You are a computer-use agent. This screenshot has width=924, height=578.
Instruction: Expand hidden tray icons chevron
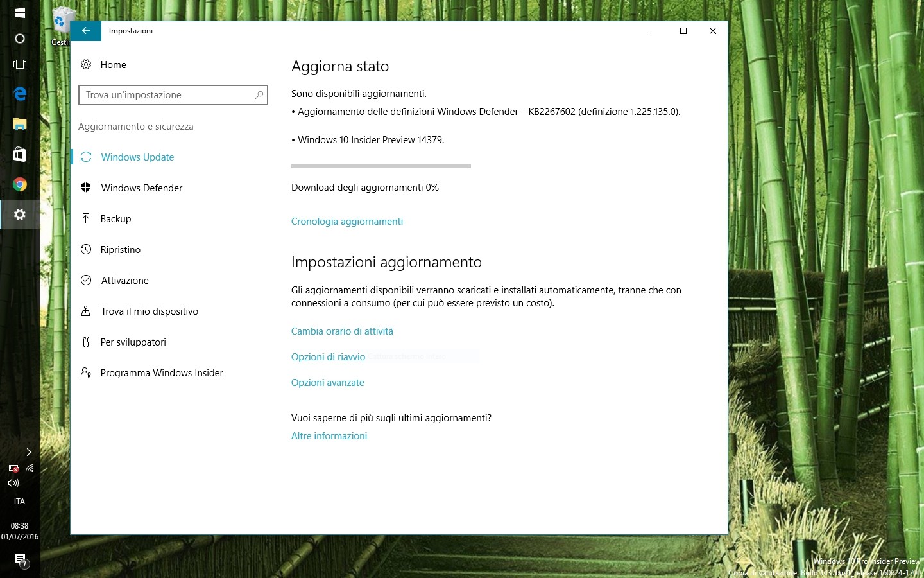[29, 452]
